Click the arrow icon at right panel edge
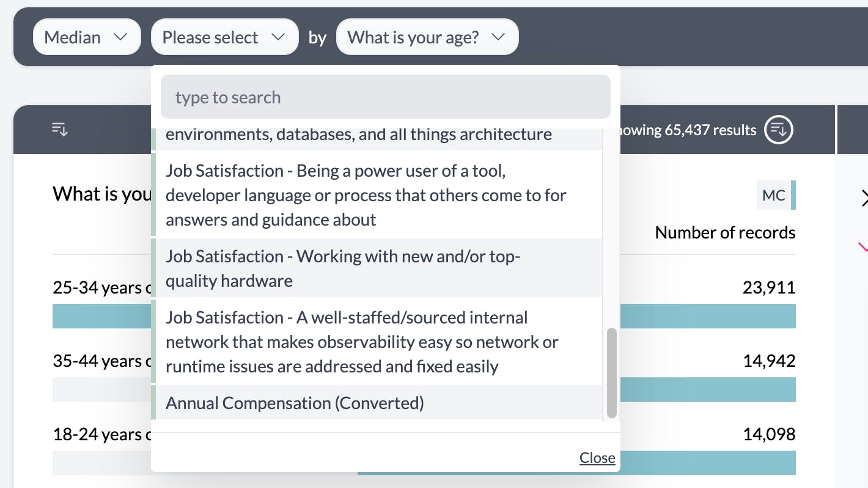 coord(863,199)
